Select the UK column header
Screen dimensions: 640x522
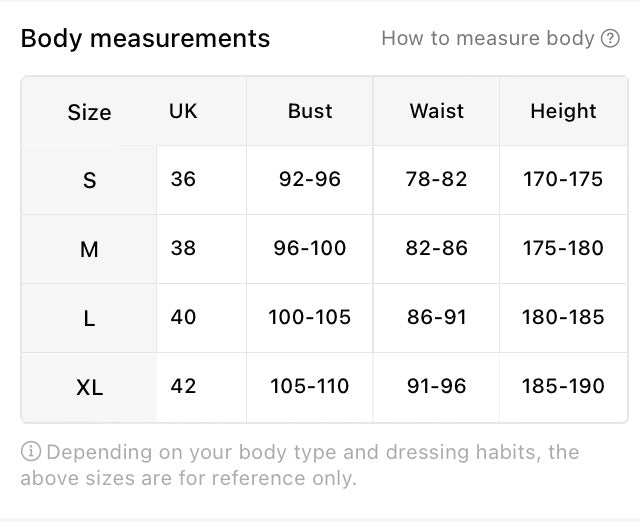[x=183, y=111]
